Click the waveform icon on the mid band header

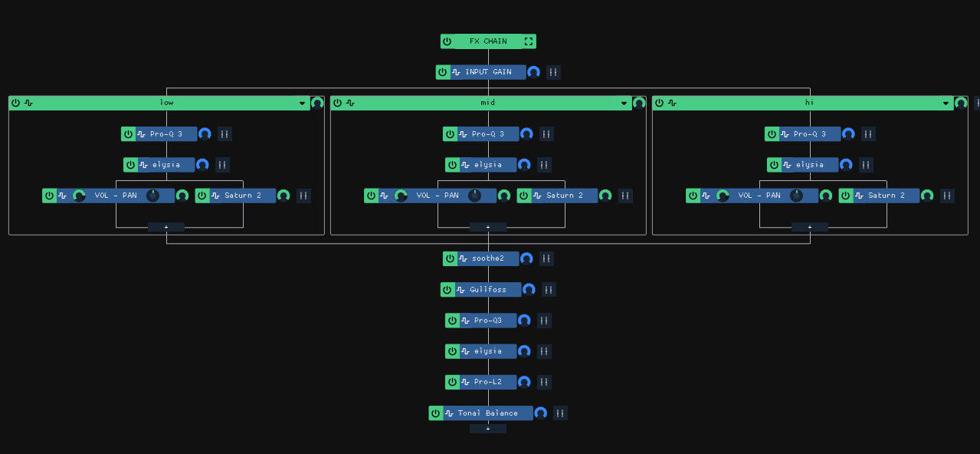click(350, 103)
